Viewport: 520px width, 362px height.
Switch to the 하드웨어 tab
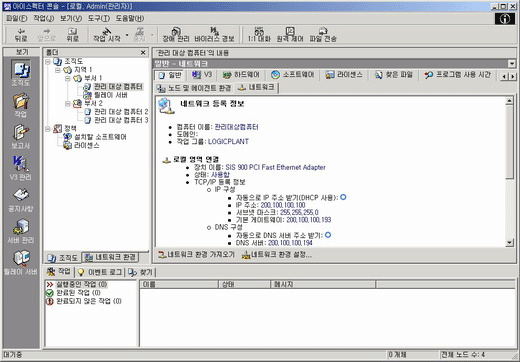click(241, 75)
